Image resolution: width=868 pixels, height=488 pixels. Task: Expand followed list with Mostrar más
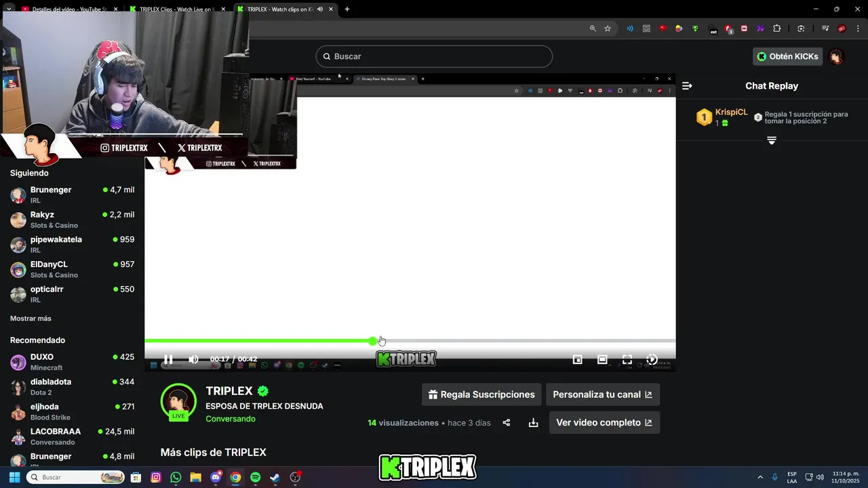[x=31, y=319]
